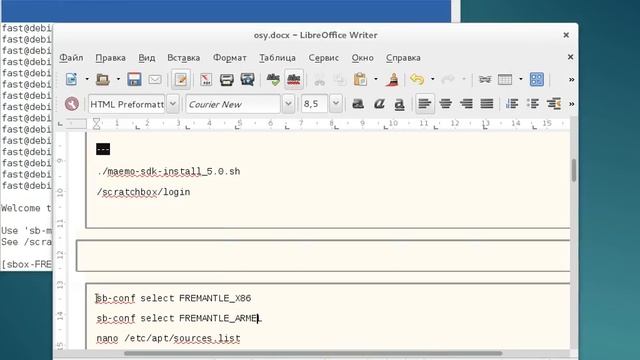The image size is (640, 360).
Task: Open the Сервис menu
Action: pos(323,58)
